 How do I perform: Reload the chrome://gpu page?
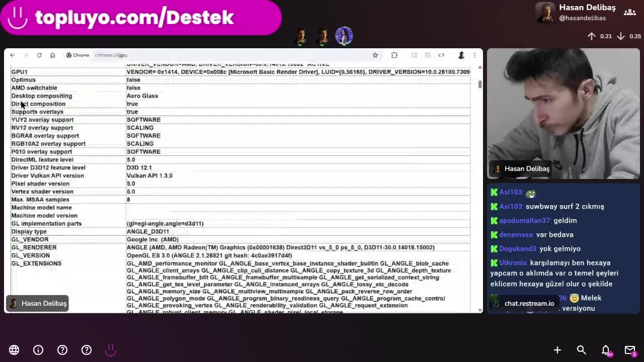coord(39,55)
